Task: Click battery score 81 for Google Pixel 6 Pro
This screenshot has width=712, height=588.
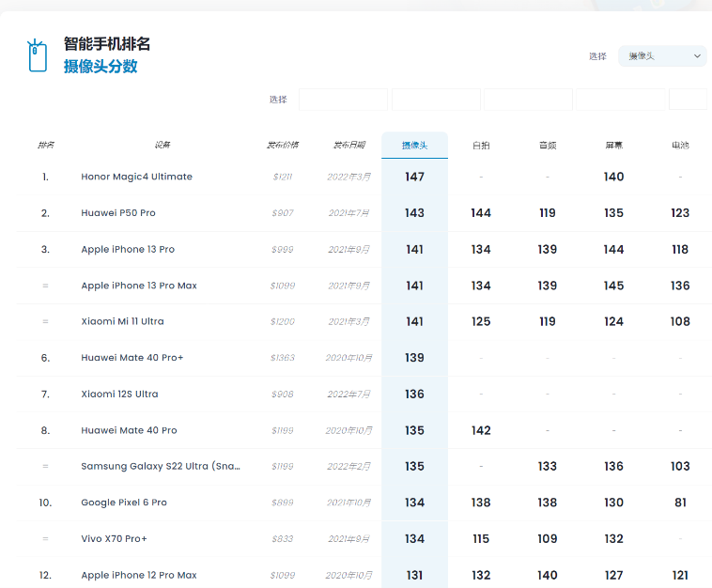Action: (x=680, y=503)
